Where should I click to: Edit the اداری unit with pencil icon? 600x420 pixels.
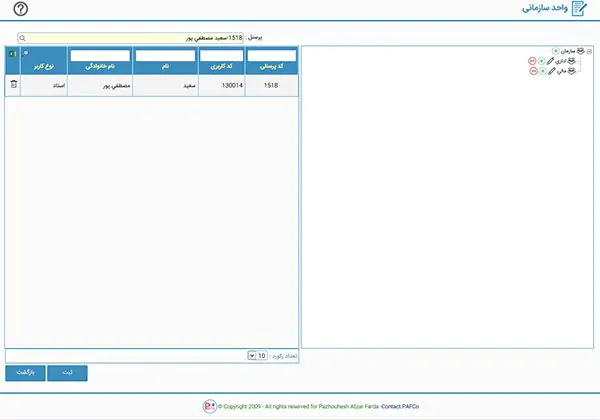coord(550,61)
